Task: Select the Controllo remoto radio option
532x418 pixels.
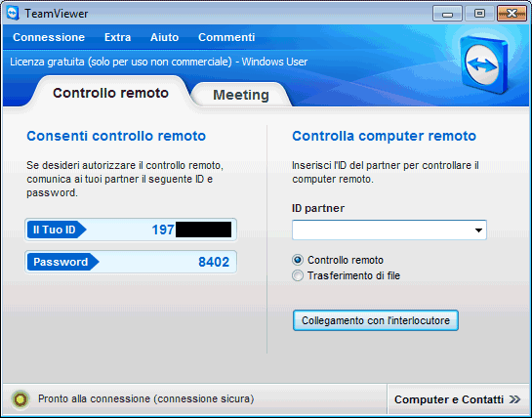Action: (298, 260)
